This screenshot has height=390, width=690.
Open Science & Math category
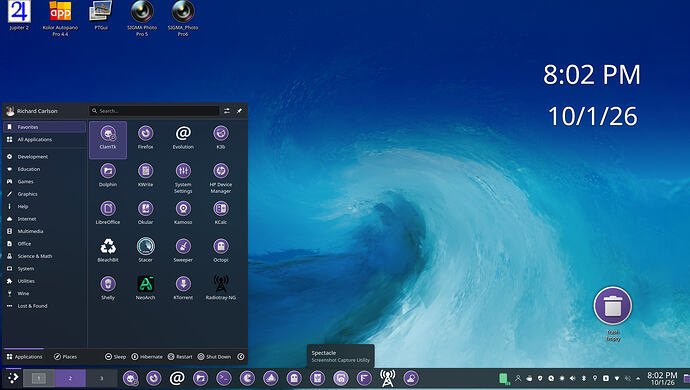pyautogui.click(x=44, y=256)
